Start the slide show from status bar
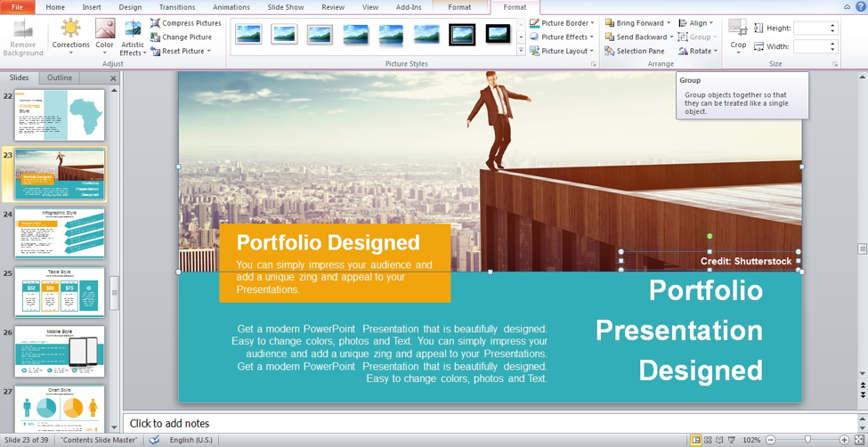The width and height of the screenshot is (868, 447). pyautogui.click(x=731, y=440)
